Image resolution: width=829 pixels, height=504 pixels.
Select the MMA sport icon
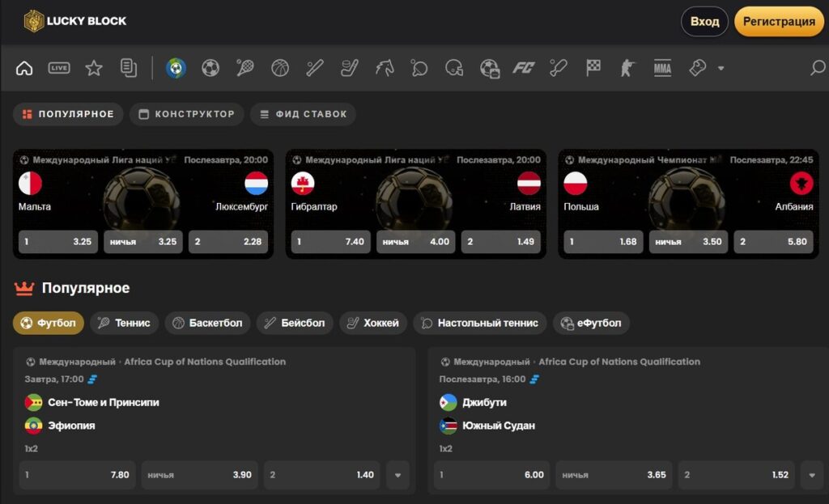(662, 68)
